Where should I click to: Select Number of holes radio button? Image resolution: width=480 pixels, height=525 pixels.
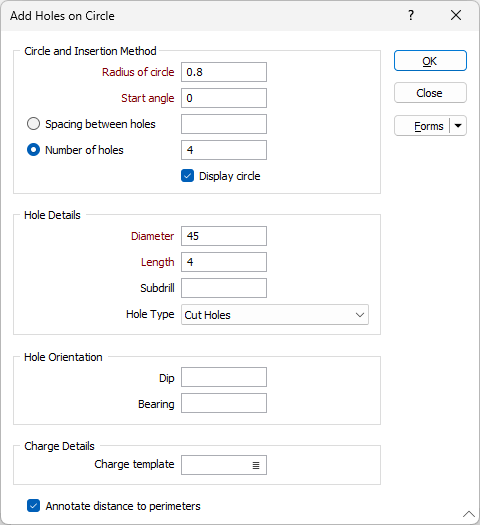click(x=33, y=150)
